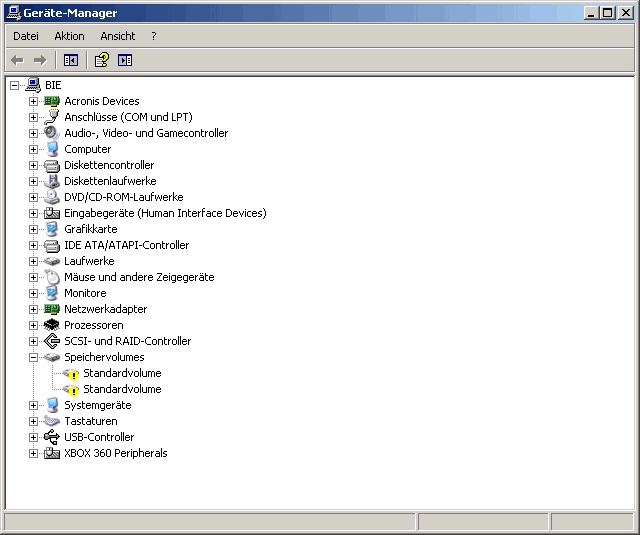Click first Standardvolume warning icon

click(71, 373)
